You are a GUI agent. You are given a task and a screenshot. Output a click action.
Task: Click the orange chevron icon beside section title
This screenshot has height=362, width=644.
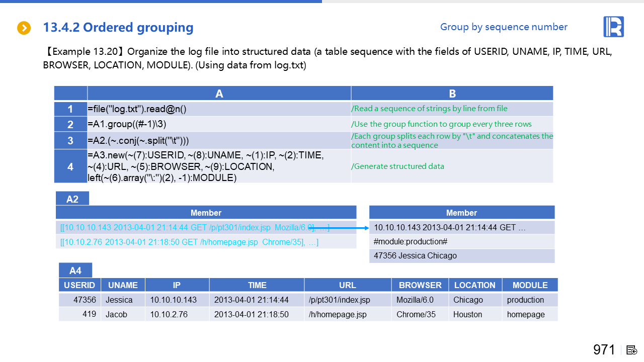[x=24, y=28]
